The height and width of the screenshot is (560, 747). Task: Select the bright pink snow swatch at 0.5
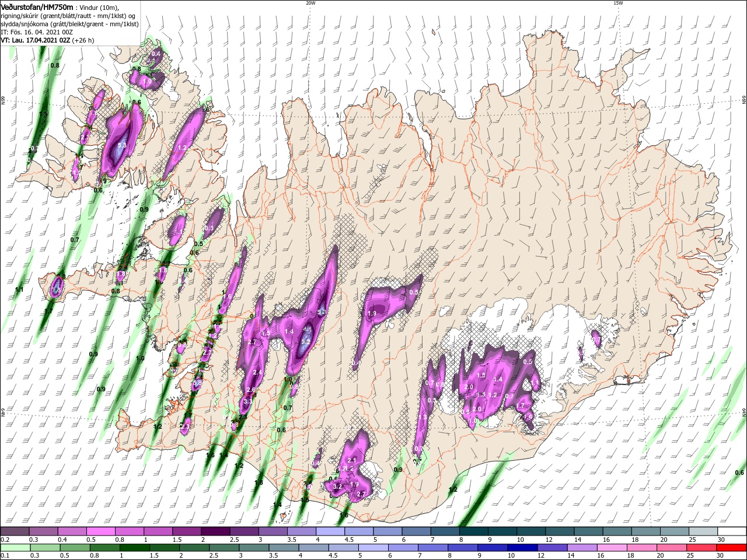coord(100,530)
